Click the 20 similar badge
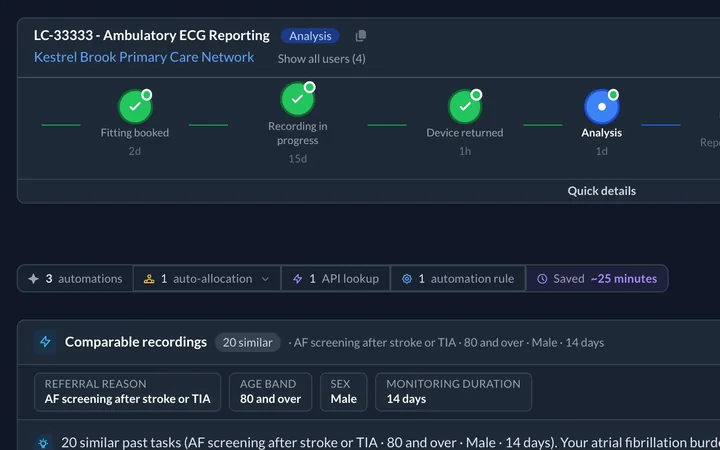 (248, 343)
